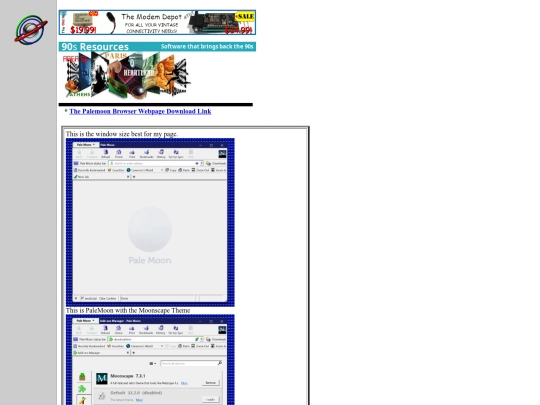Open The Modem Depot banner advertisement
The height and width of the screenshot is (405, 540).
(x=157, y=22)
